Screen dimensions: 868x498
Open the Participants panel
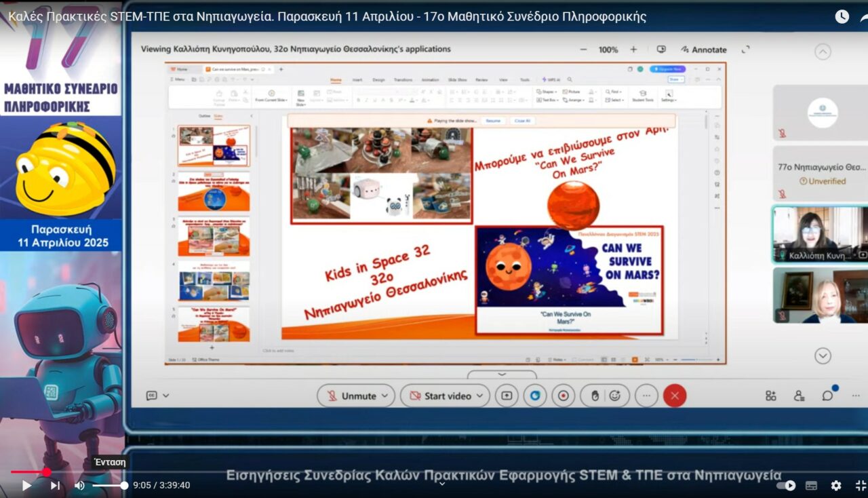click(x=799, y=396)
